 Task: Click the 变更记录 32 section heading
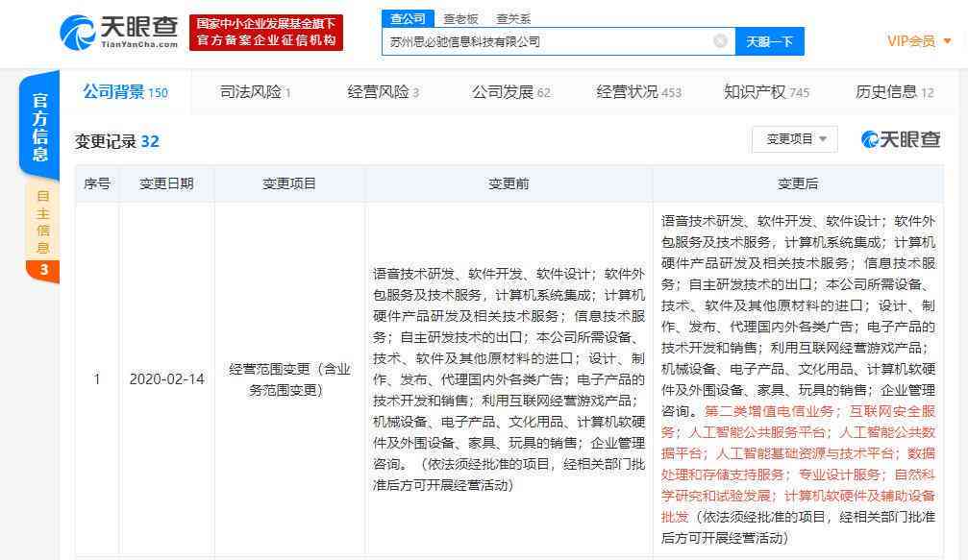(116, 141)
